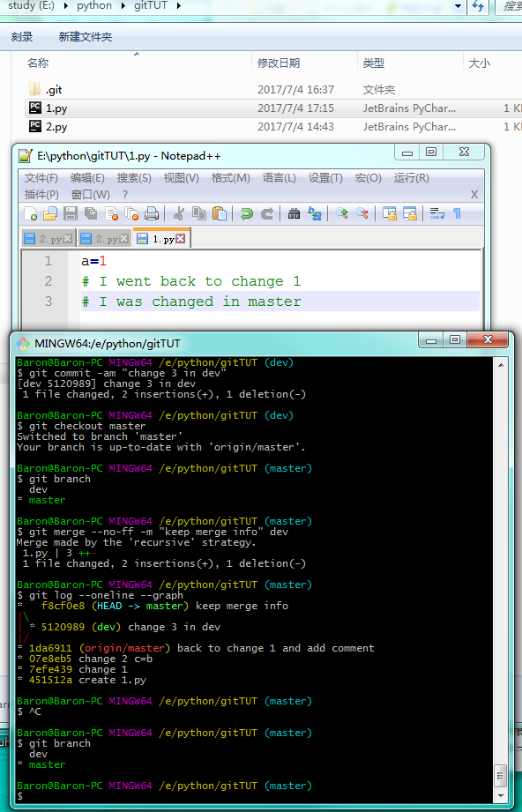Viewport: 522px width, 812px height.
Task: Open the 搜索(S) menu
Action: click(134, 178)
